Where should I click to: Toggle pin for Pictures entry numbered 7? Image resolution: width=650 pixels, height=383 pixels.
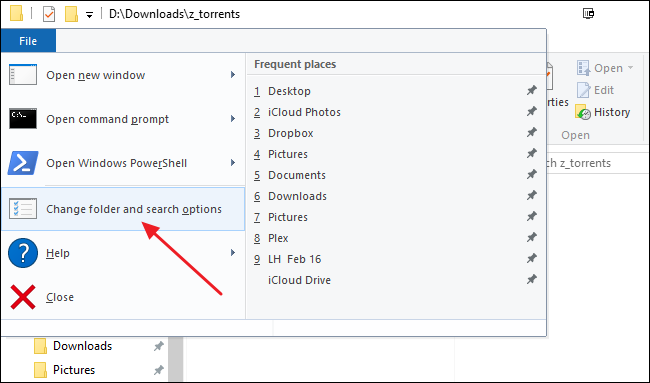click(x=531, y=216)
